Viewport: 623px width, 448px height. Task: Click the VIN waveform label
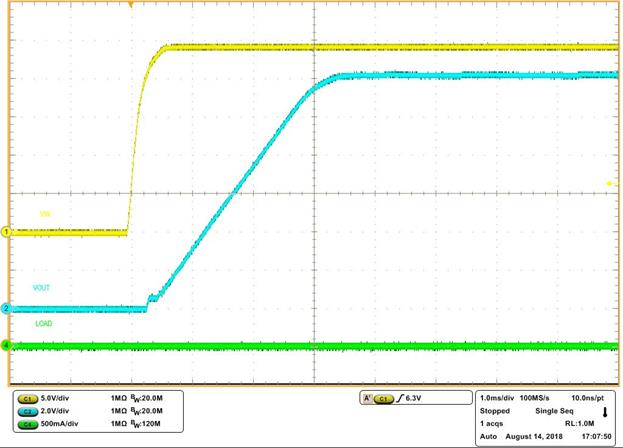click(x=44, y=213)
